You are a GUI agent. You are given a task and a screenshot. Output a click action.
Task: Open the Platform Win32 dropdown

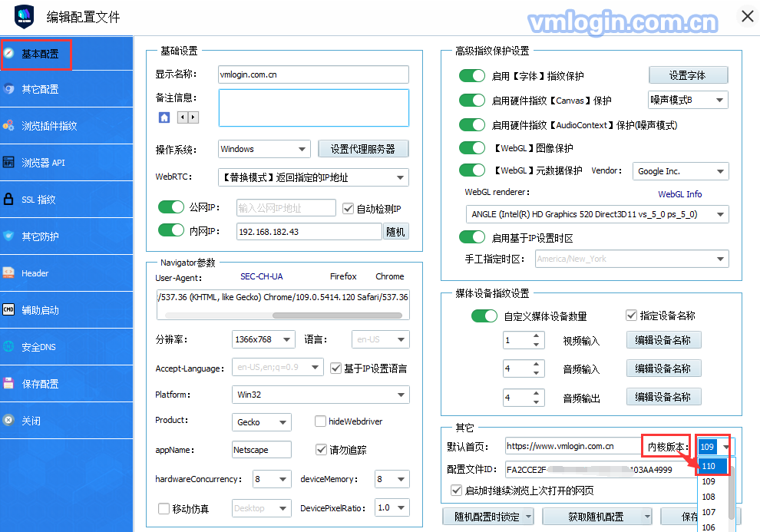point(320,395)
